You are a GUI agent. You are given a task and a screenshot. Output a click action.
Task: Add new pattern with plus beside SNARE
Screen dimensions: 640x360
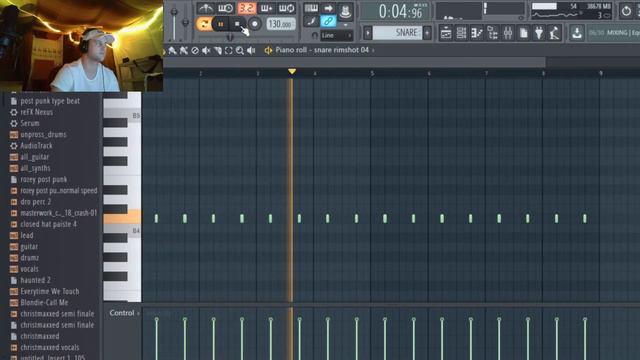pos(427,33)
